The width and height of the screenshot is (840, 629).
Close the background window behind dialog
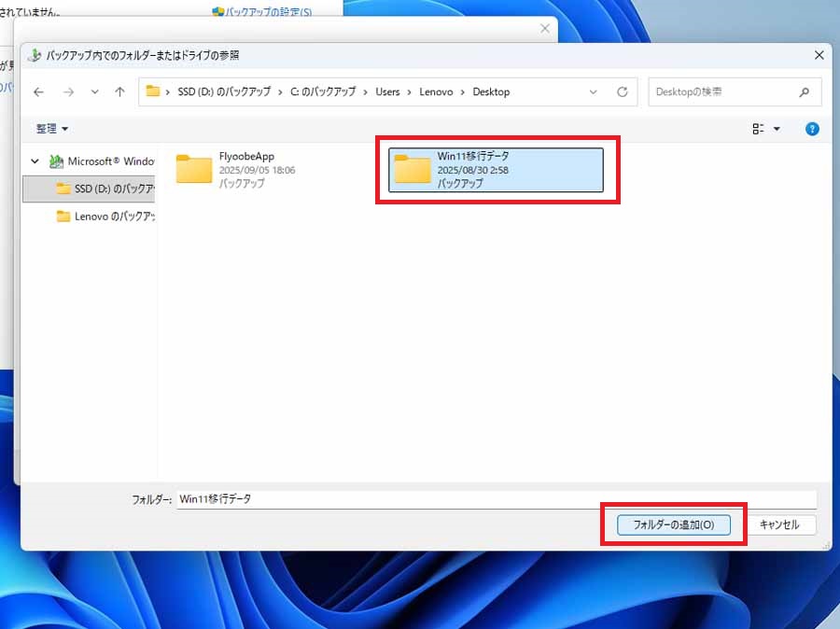[x=545, y=28]
